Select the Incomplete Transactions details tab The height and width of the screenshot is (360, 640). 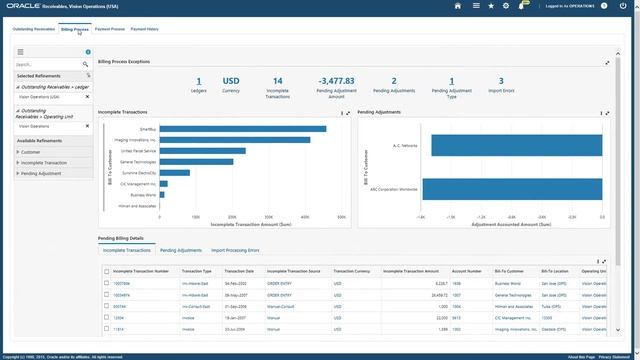click(x=127, y=250)
